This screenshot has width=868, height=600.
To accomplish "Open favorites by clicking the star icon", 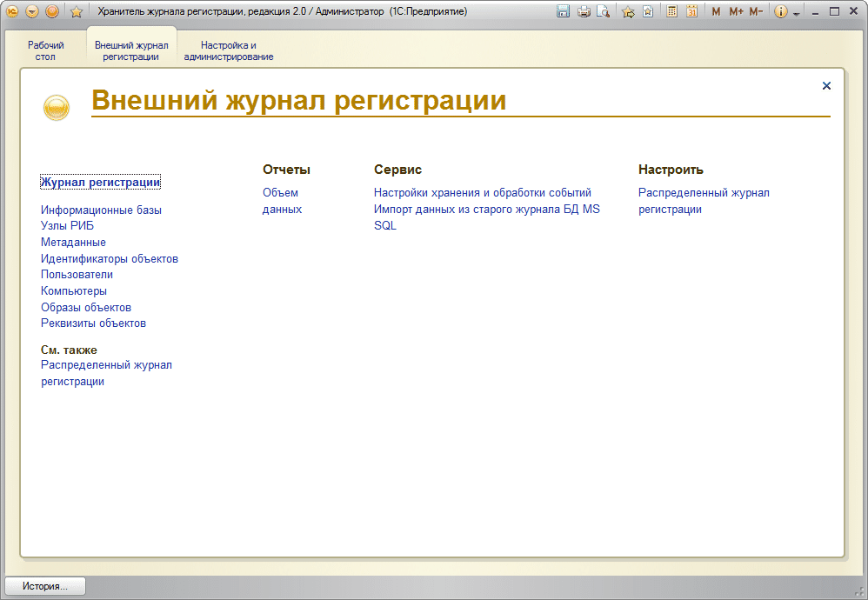I will click(x=647, y=11).
